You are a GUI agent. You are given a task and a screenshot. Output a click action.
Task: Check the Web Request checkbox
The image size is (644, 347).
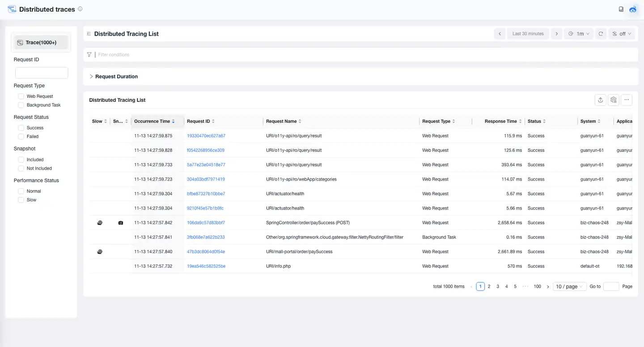(x=21, y=96)
